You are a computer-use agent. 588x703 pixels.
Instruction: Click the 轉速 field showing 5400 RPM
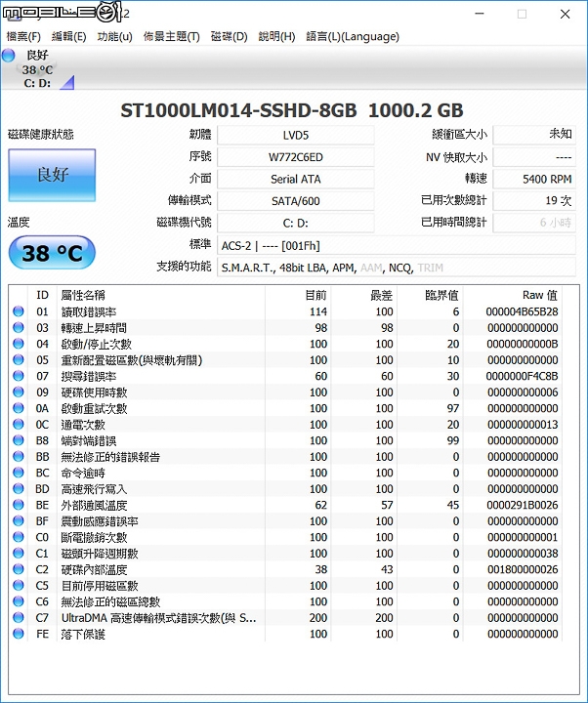point(534,179)
